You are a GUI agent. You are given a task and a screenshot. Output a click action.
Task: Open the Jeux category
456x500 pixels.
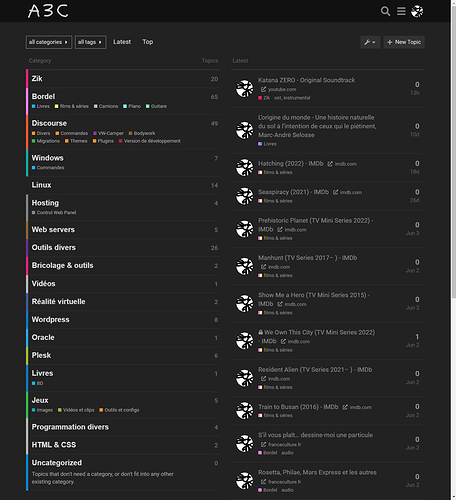pyautogui.click(x=40, y=400)
